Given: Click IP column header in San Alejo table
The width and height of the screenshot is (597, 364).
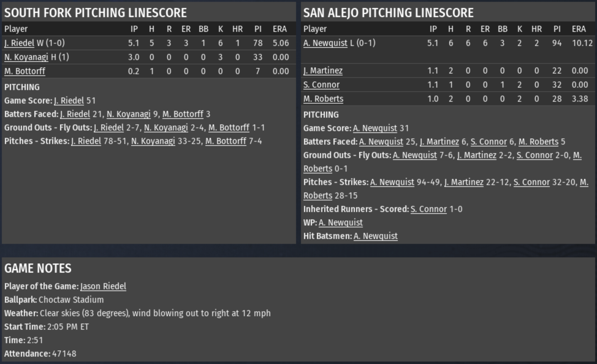Looking at the screenshot, I should (433, 29).
